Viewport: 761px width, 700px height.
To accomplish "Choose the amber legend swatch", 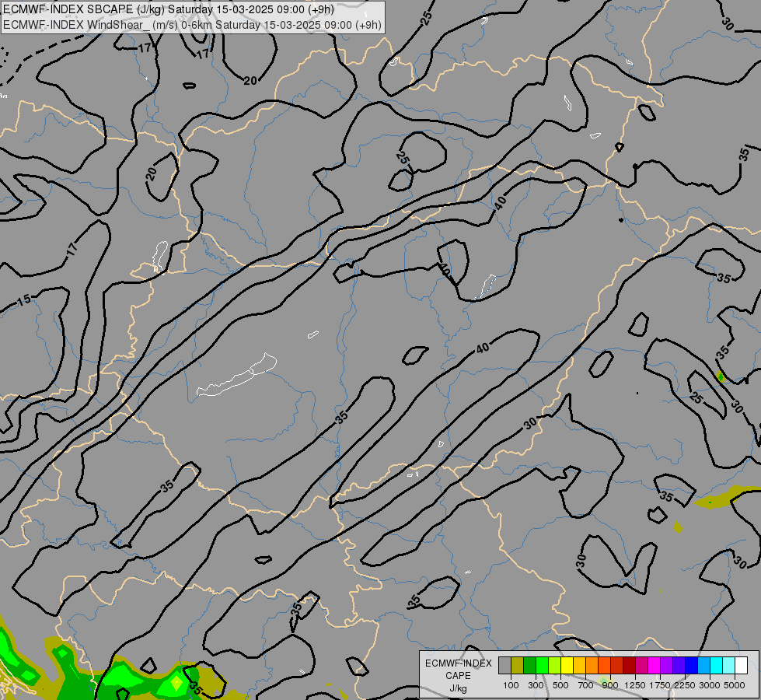I will point(579,665).
